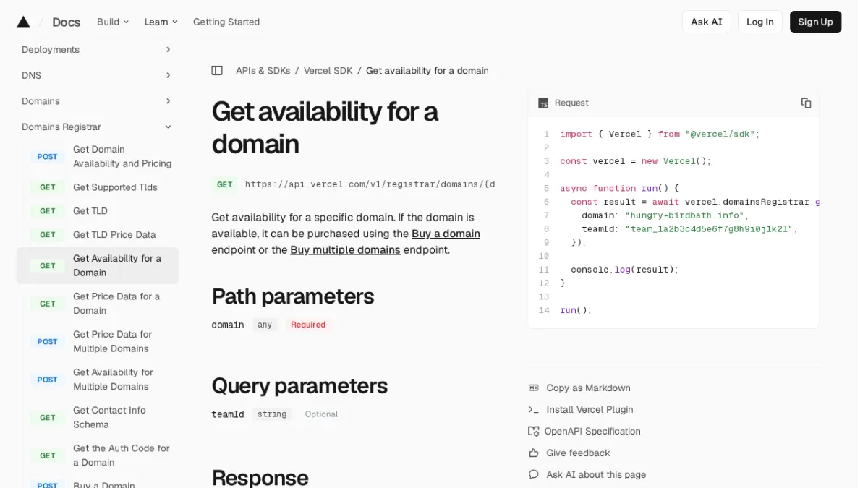
Task: Open Get Contact Info Schema page
Action: coord(109,418)
